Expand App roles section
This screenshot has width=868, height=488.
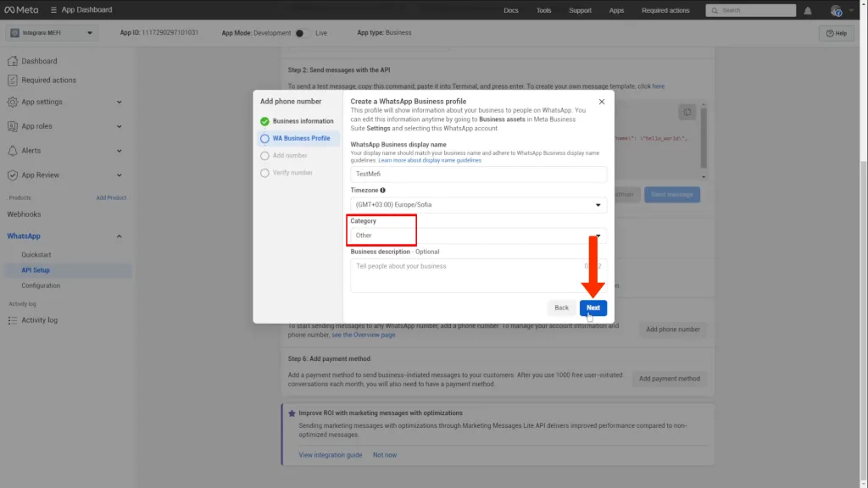tap(119, 127)
